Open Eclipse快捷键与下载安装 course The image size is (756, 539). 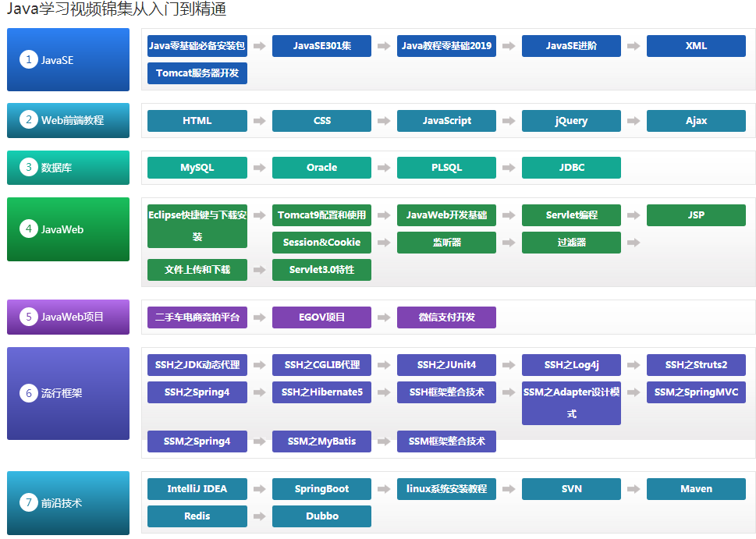click(197, 226)
